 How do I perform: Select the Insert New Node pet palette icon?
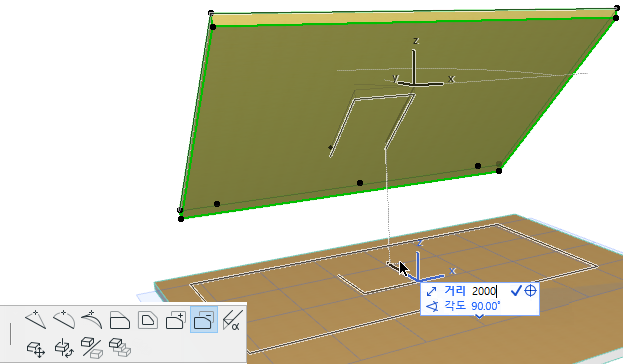[35, 320]
